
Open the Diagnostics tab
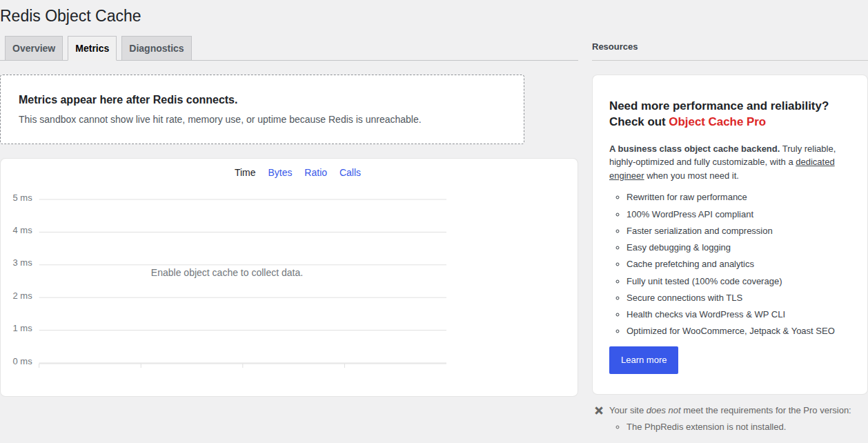point(157,48)
